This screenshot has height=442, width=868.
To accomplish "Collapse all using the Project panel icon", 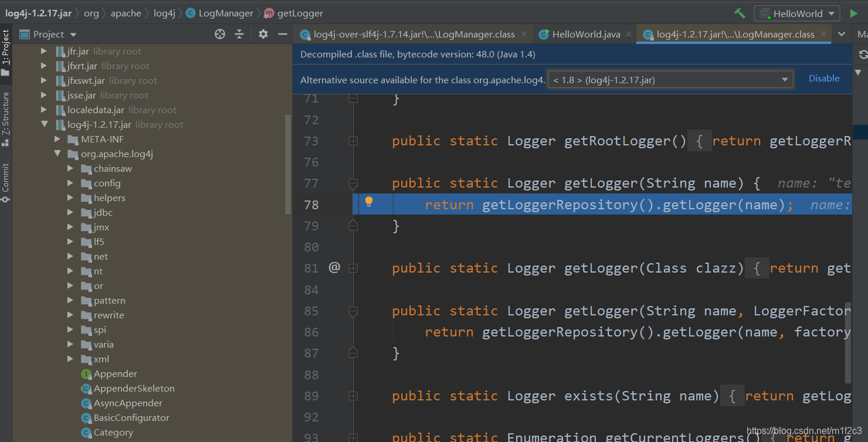I will (x=239, y=34).
